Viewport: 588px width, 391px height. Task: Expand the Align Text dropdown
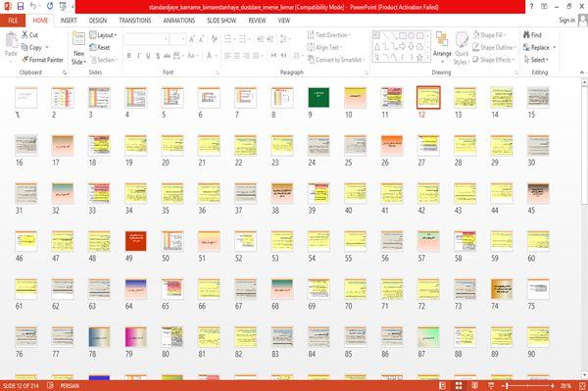[324, 47]
